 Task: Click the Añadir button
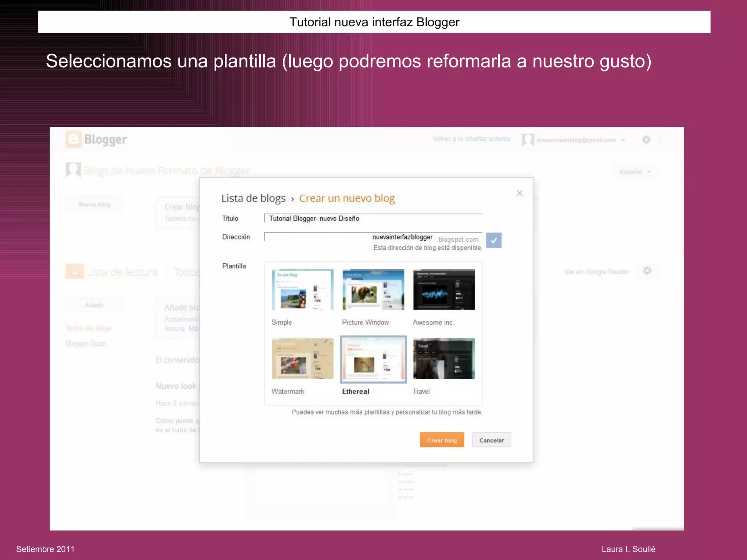94,305
